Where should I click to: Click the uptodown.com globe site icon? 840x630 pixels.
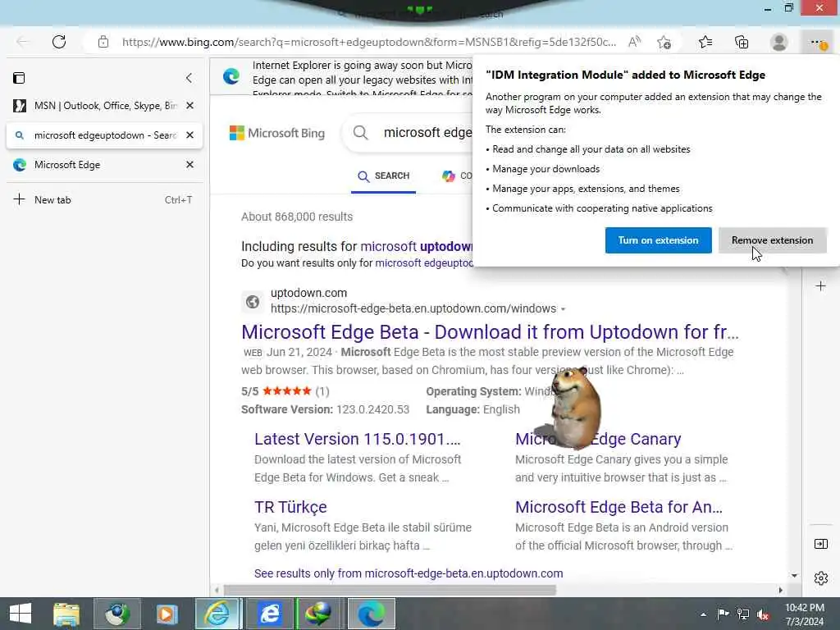pyautogui.click(x=253, y=302)
